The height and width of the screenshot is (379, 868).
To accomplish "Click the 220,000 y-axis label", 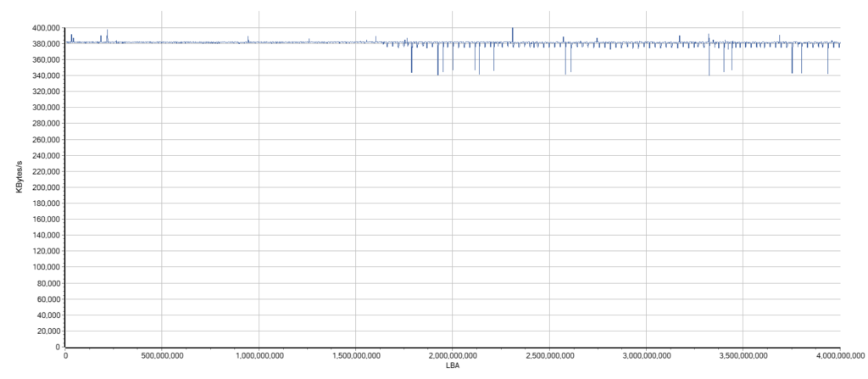I will point(47,172).
